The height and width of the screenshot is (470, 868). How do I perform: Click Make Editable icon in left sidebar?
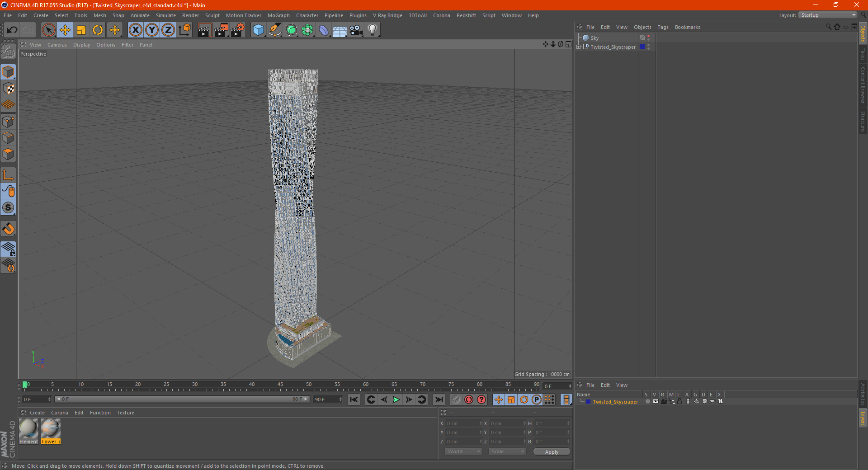click(x=8, y=52)
